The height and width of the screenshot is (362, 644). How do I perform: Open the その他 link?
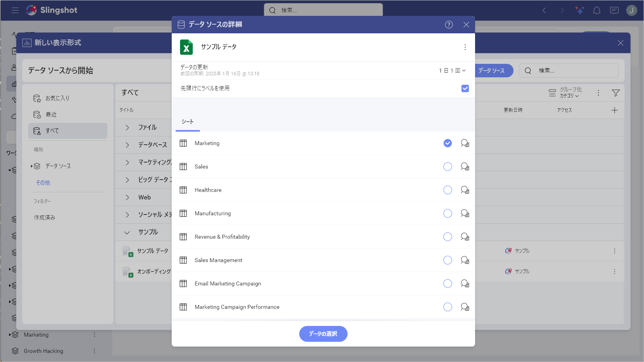[x=43, y=182]
